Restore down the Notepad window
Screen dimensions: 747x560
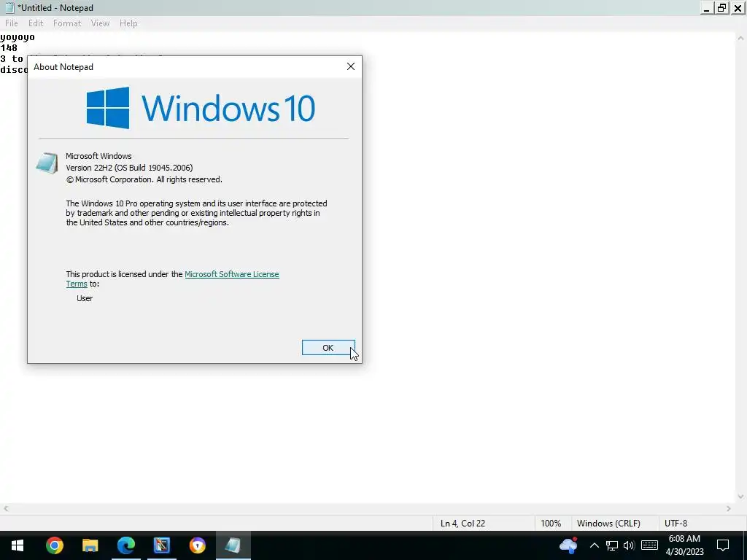click(722, 7)
